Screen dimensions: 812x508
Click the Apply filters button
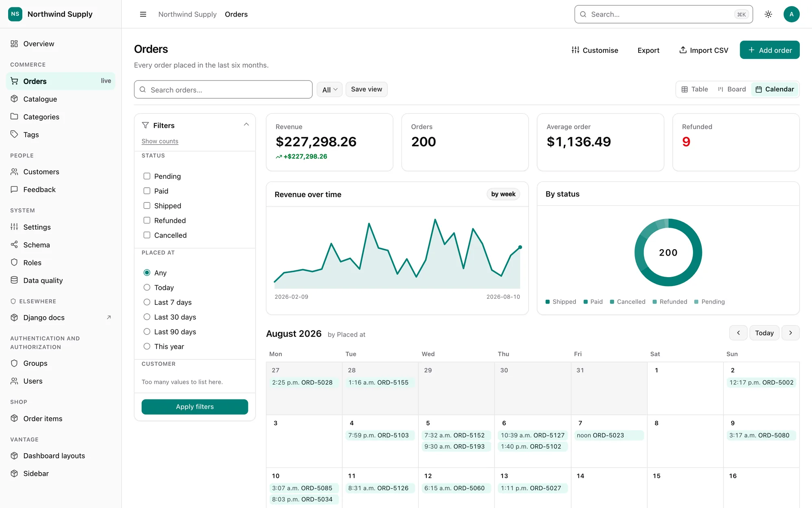(195, 407)
